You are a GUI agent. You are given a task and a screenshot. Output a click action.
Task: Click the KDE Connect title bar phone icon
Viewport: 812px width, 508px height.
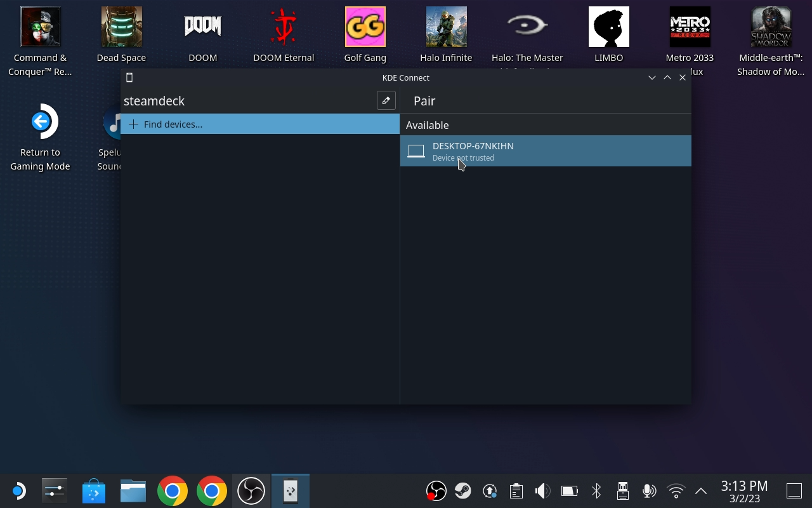pos(129,77)
